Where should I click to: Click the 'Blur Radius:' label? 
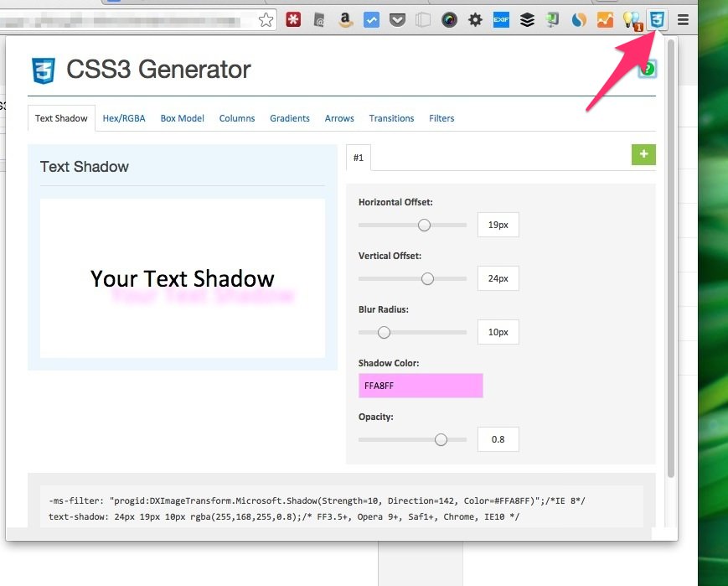point(384,309)
